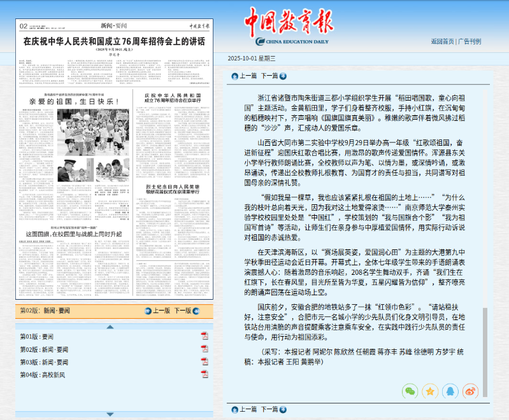Screen dimensions: 509x420
Task: Click 返回首页 link in header
Action: pos(442,41)
